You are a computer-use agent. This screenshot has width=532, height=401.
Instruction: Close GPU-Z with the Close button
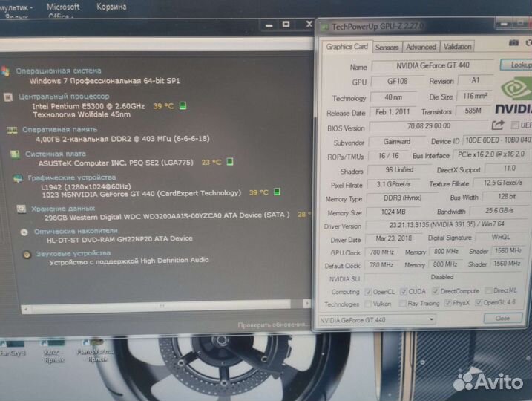click(x=503, y=318)
